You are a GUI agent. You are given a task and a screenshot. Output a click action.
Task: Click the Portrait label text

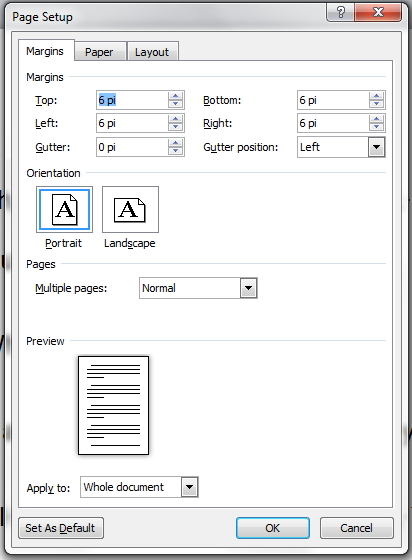point(64,243)
